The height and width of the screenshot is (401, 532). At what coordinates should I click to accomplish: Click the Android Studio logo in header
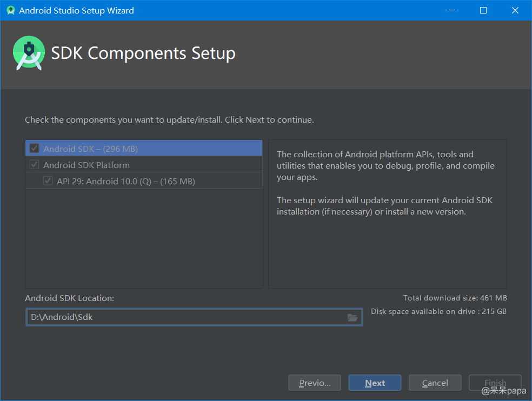29,53
